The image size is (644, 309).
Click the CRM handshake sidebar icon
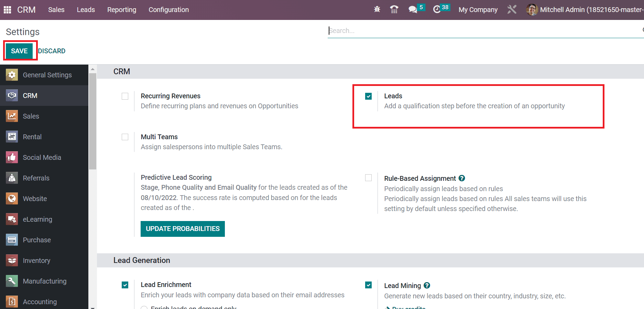tap(12, 96)
